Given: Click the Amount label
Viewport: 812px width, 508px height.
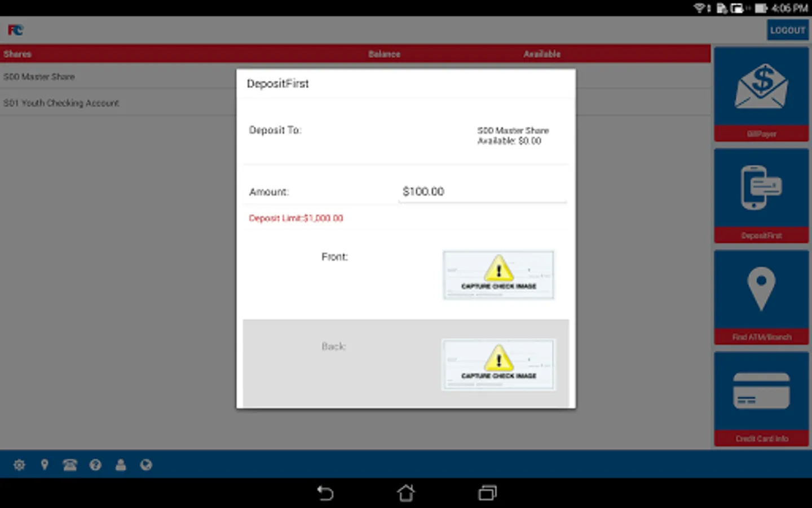Looking at the screenshot, I should pos(269,192).
